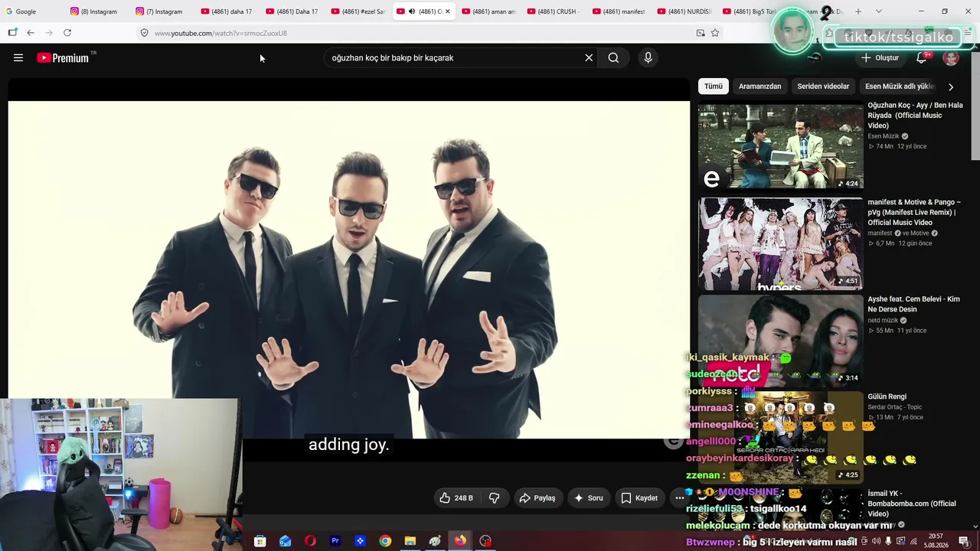Image resolution: width=980 pixels, height=551 pixels.
Task: Filter by Seriden videolar chip
Action: pos(823,86)
